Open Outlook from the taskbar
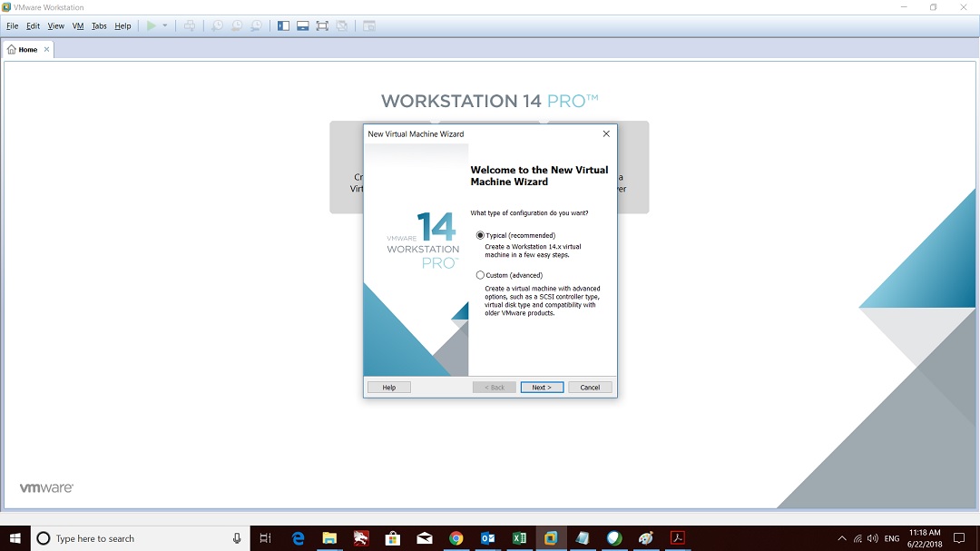This screenshot has width=980, height=551. [487, 538]
